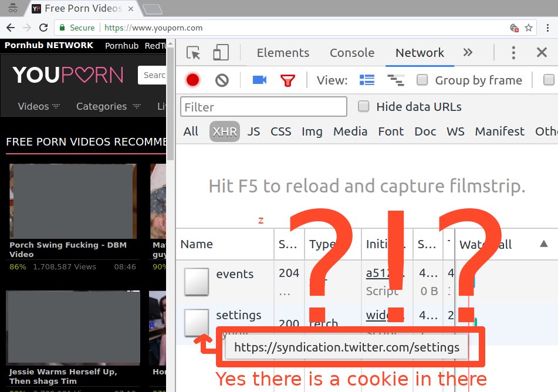Toggle the device toolbar icon in DevTools
The width and height of the screenshot is (558, 392).
[221, 52]
